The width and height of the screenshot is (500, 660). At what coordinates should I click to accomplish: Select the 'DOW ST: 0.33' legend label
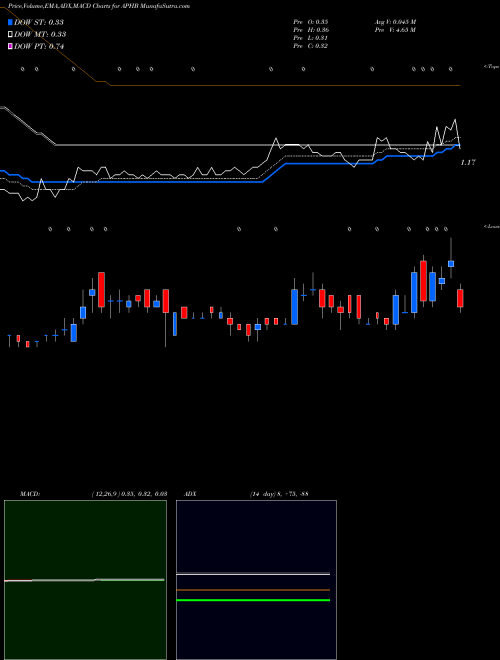pos(39,22)
